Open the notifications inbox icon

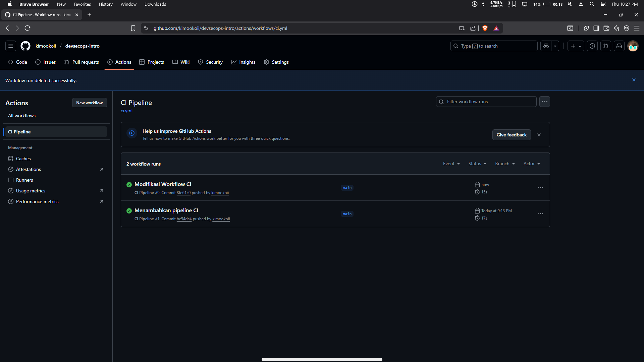click(x=619, y=46)
